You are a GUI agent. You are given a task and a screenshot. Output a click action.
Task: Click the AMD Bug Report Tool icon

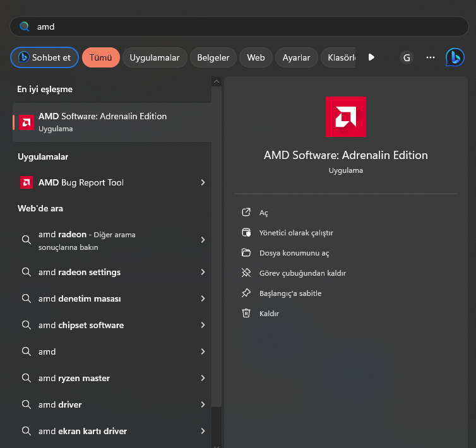[x=27, y=182]
